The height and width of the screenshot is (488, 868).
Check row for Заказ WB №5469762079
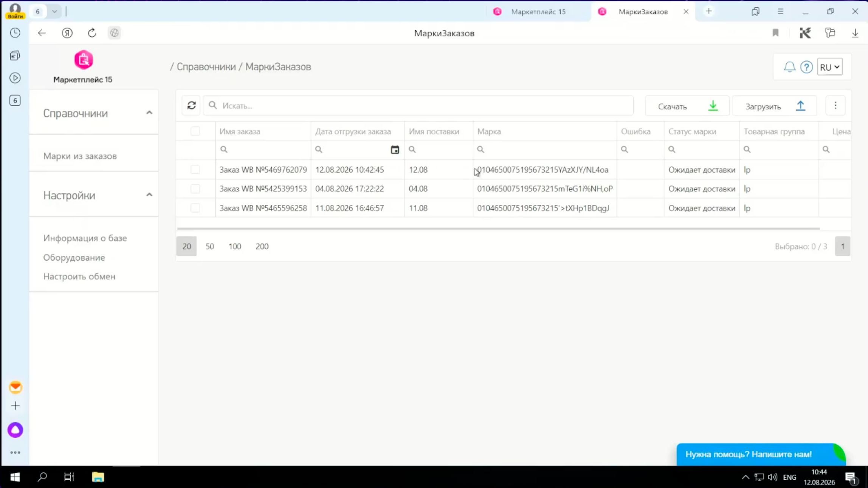pyautogui.click(x=195, y=170)
